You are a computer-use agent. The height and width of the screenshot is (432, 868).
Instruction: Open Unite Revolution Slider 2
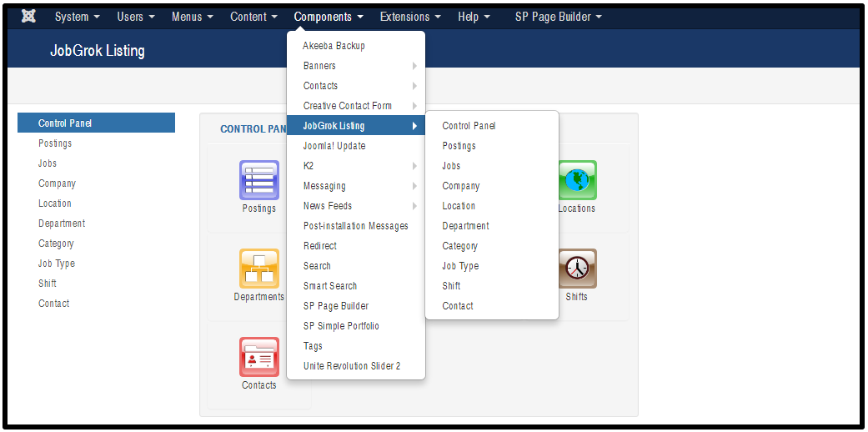[x=356, y=366]
